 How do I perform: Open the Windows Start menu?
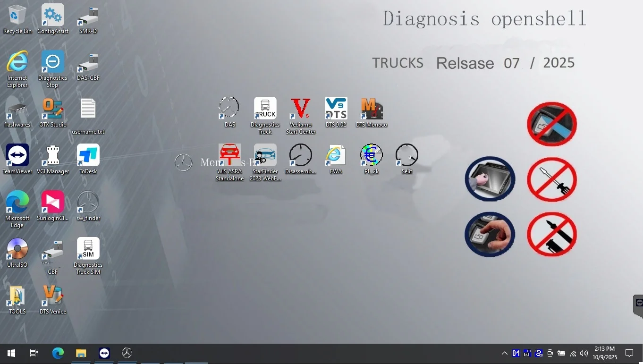coord(11,353)
